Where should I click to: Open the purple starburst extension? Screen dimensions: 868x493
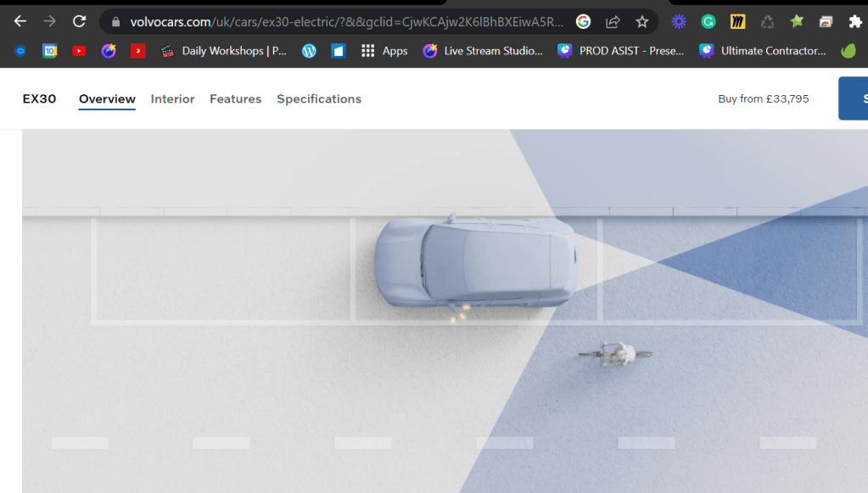pos(679,21)
